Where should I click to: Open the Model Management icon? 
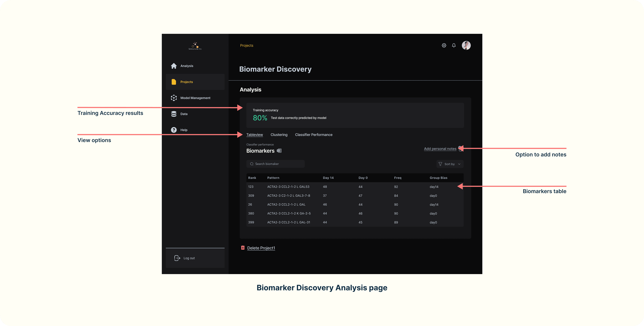pos(174,98)
